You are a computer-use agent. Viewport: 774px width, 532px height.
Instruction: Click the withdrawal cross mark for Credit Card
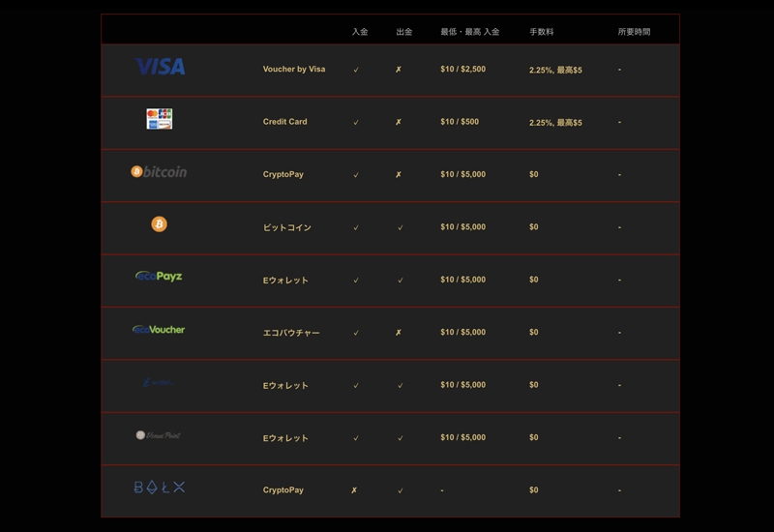tap(399, 123)
